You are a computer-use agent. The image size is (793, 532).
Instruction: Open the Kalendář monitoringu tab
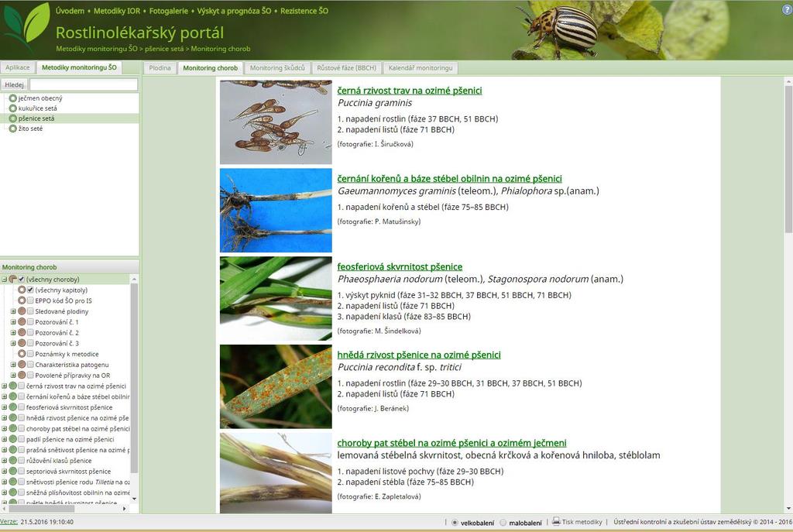[x=421, y=68]
